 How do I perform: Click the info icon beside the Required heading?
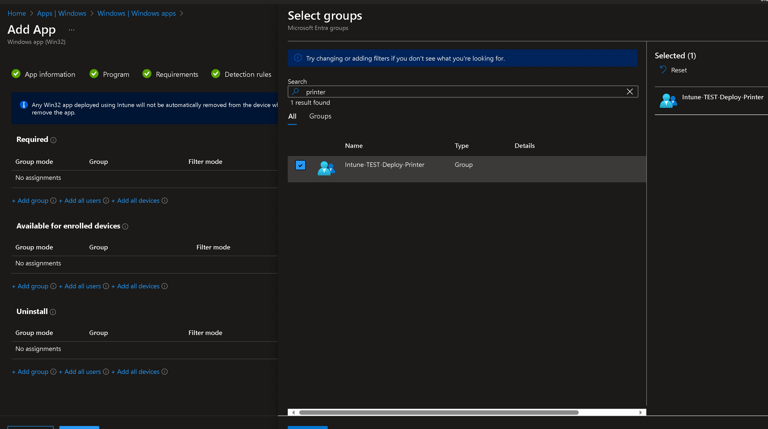coord(54,140)
